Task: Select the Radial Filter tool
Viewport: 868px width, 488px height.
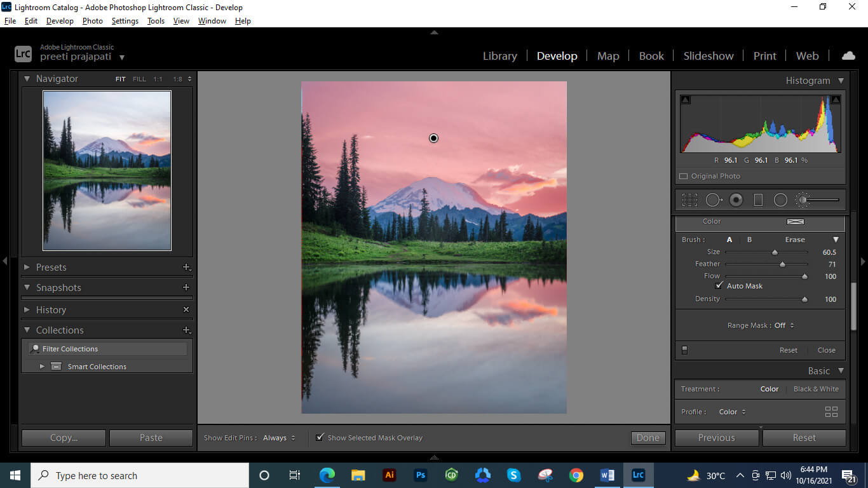Action: tap(781, 200)
